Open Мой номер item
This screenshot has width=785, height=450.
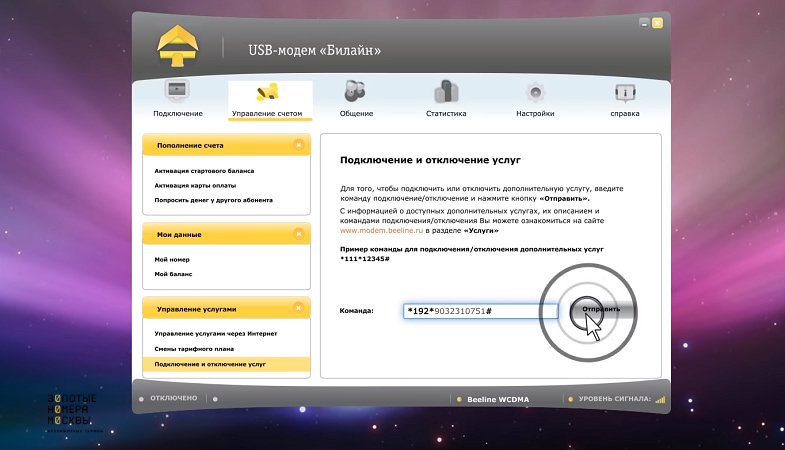[172, 260]
